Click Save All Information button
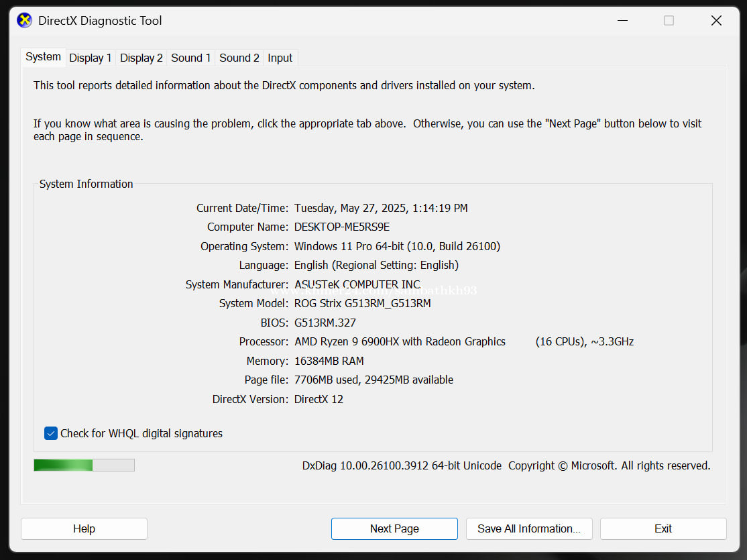 [x=529, y=528]
